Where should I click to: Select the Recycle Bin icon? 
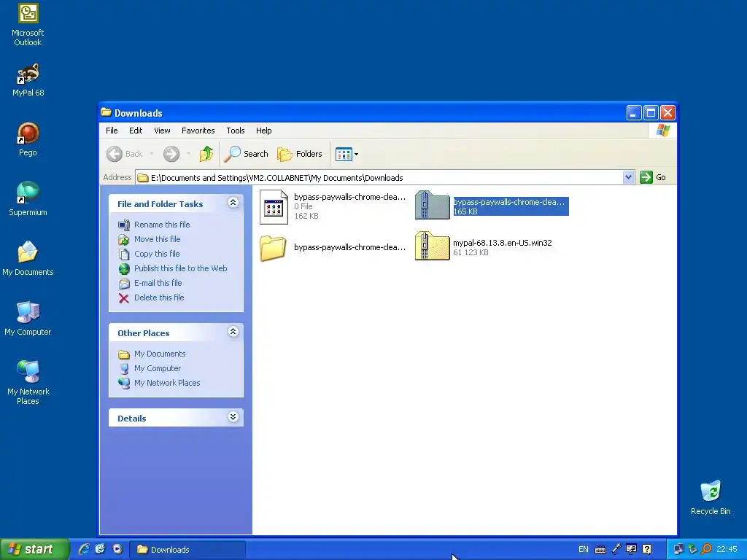tap(711, 497)
